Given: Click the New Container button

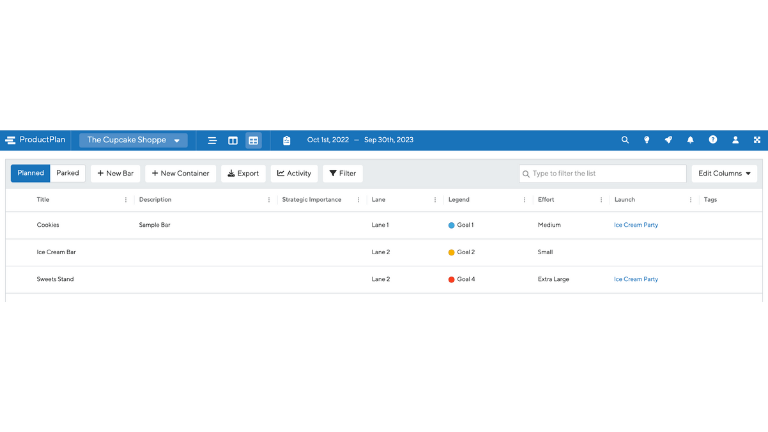Looking at the screenshot, I should [x=180, y=173].
